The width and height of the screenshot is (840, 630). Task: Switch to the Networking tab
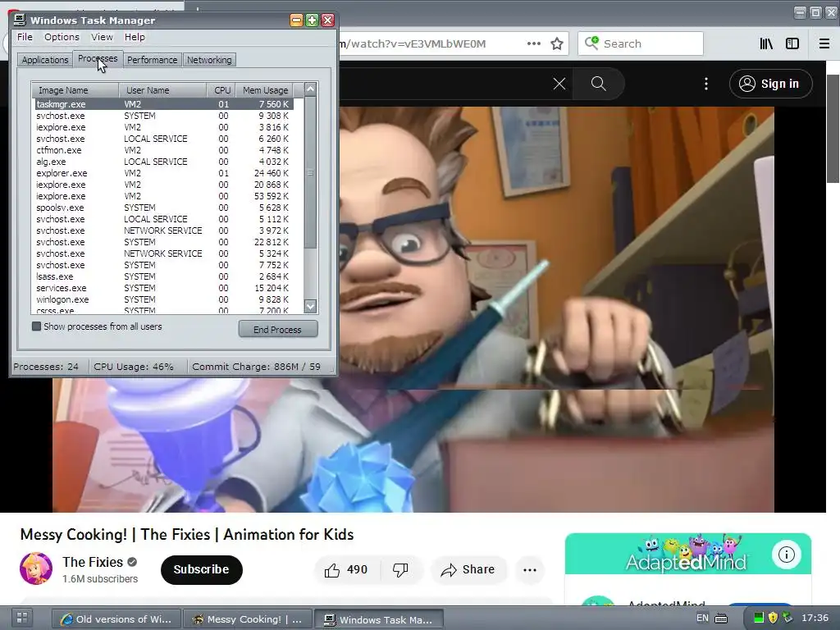coord(209,60)
